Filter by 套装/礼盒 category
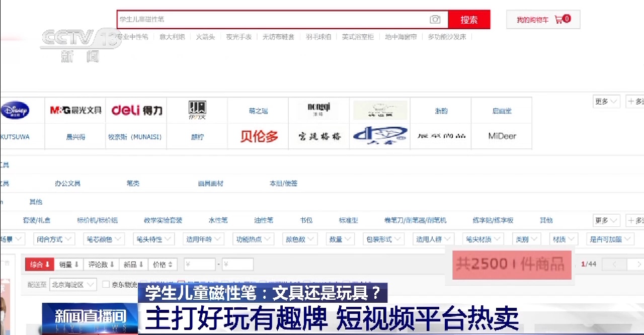Viewport: 644px width, 335px height. (36, 220)
